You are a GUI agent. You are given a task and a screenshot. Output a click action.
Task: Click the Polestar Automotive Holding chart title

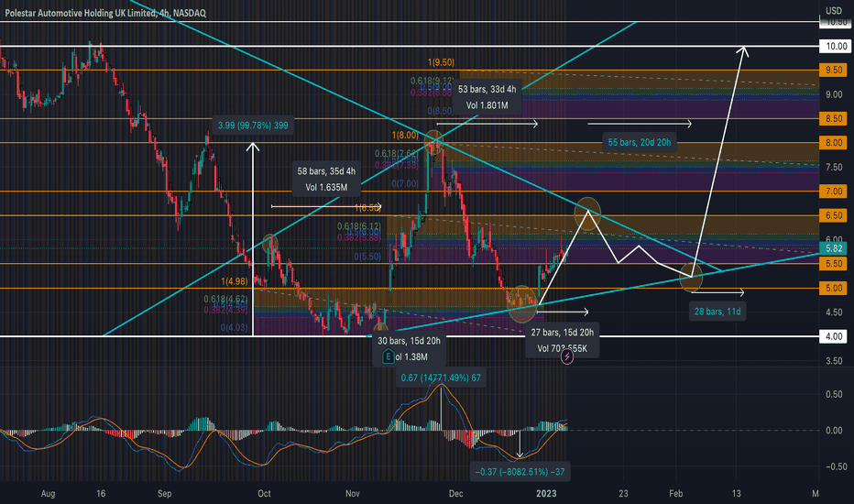[x=105, y=13]
